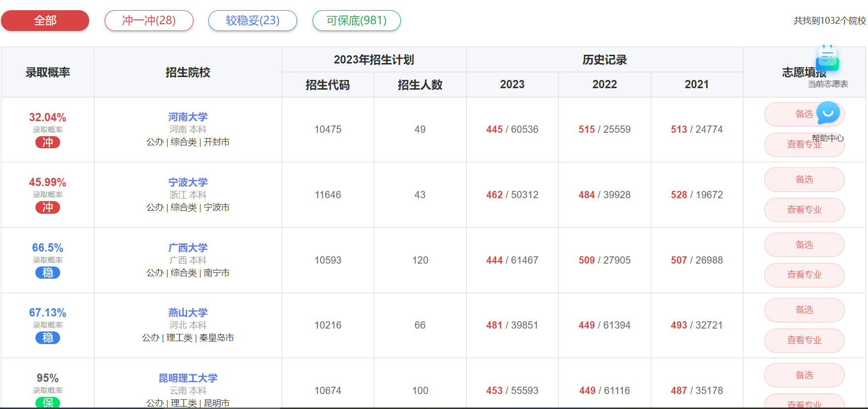Click the green 保 badge for 昆明理工大学
Image resolution: width=868 pixels, height=409 pixels.
click(x=47, y=403)
